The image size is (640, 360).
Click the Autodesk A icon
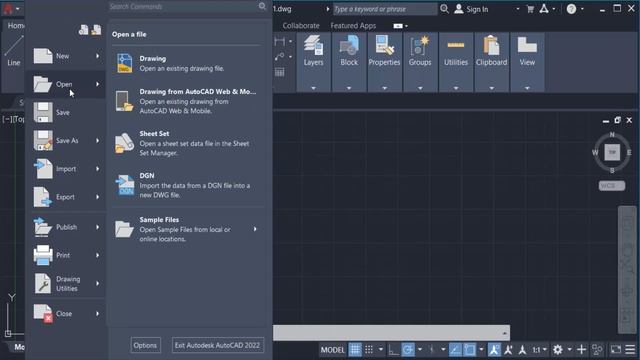(x=544, y=9)
